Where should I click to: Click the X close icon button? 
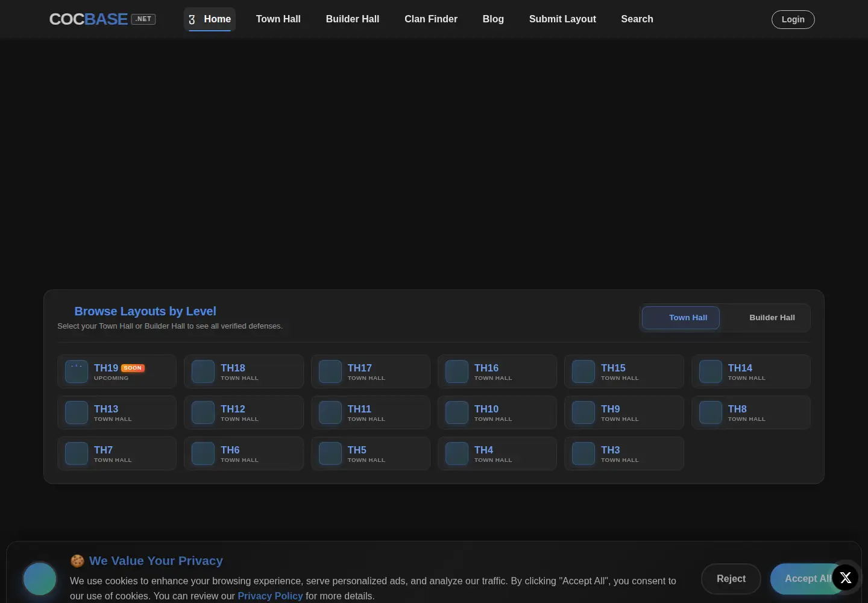pyautogui.click(x=845, y=578)
